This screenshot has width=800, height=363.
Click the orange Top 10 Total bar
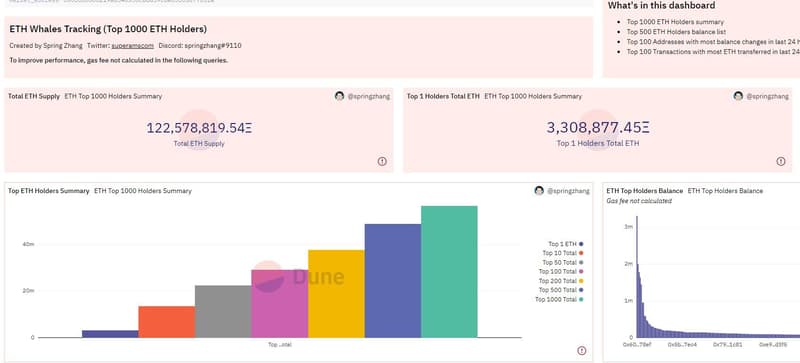tap(167, 322)
